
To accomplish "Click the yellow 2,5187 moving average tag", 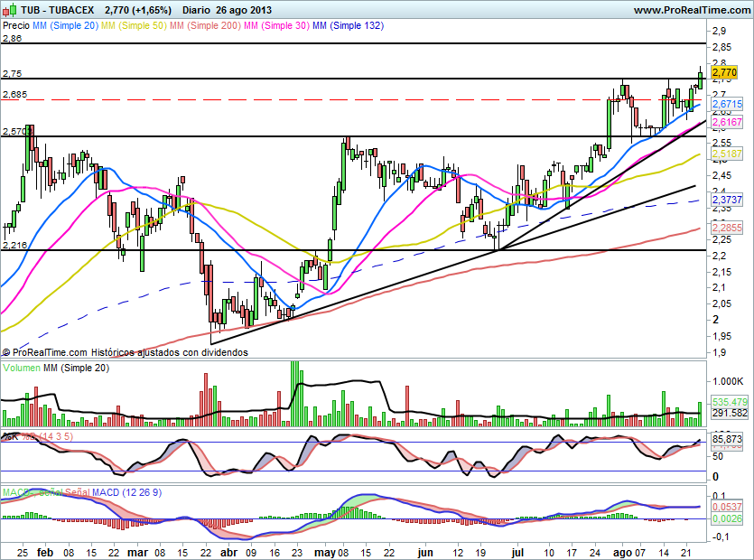I will point(726,154).
